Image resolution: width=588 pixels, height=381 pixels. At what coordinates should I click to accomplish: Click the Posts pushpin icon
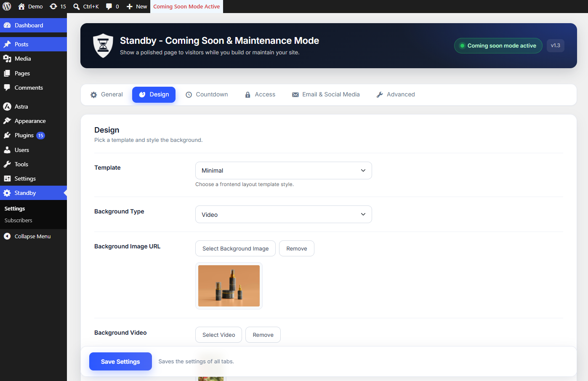click(7, 44)
